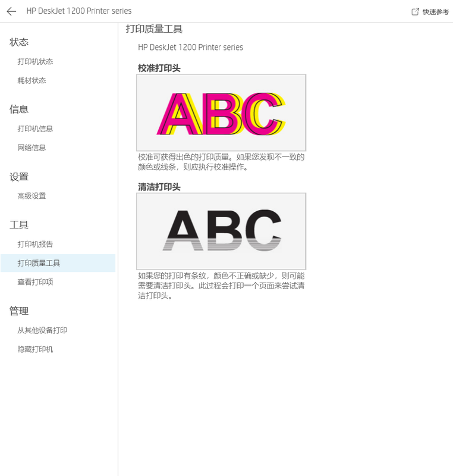453x476 pixels.
Task: Select the 隐藏打印机 option
Action: (x=35, y=350)
